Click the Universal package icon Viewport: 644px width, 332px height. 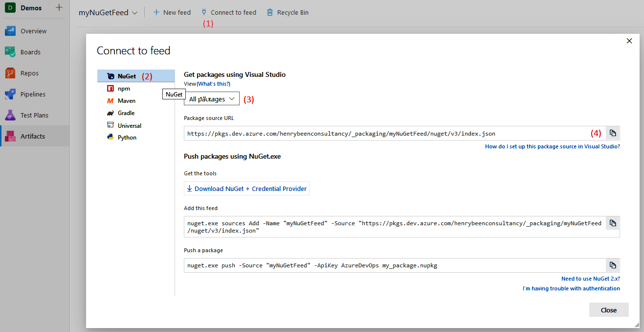pyautogui.click(x=110, y=125)
